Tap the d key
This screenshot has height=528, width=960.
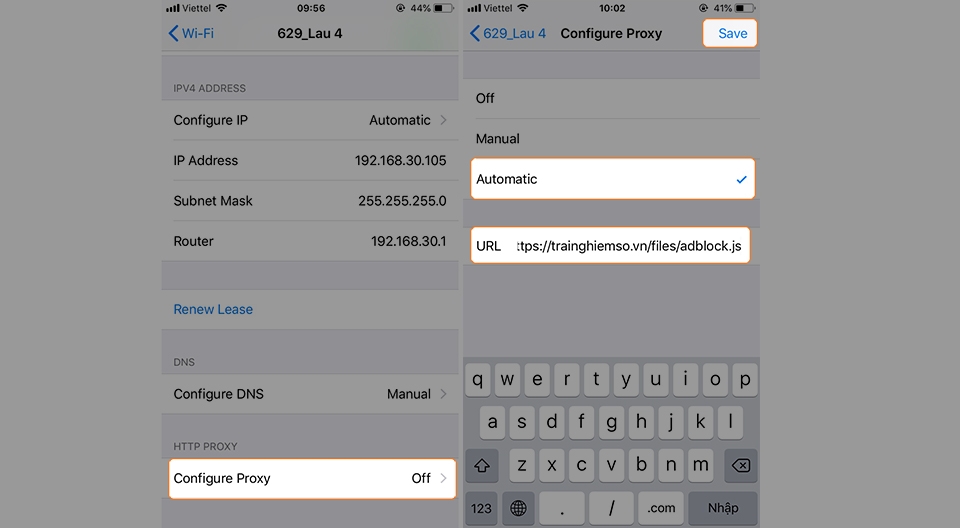pyautogui.click(x=552, y=422)
